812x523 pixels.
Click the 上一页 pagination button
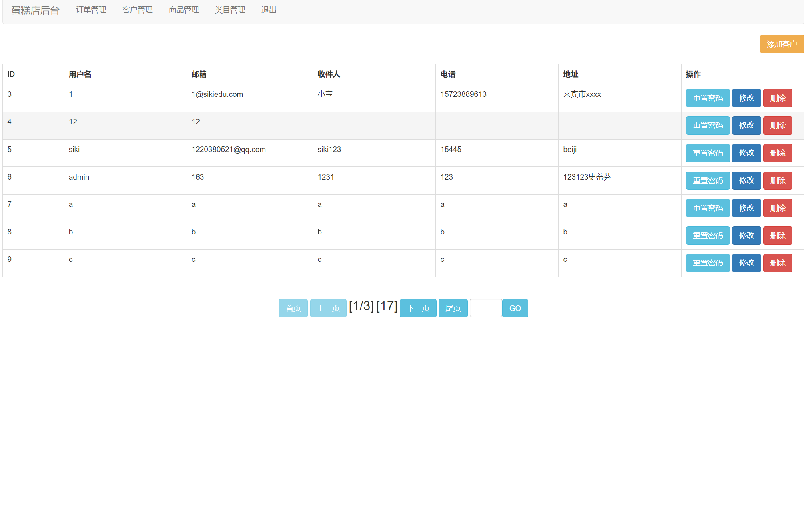point(328,308)
